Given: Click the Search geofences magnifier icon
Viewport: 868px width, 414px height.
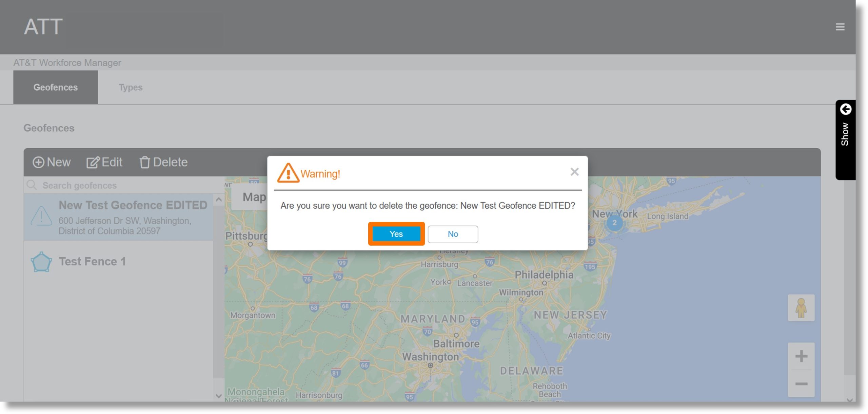Looking at the screenshot, I should (32, 185).
